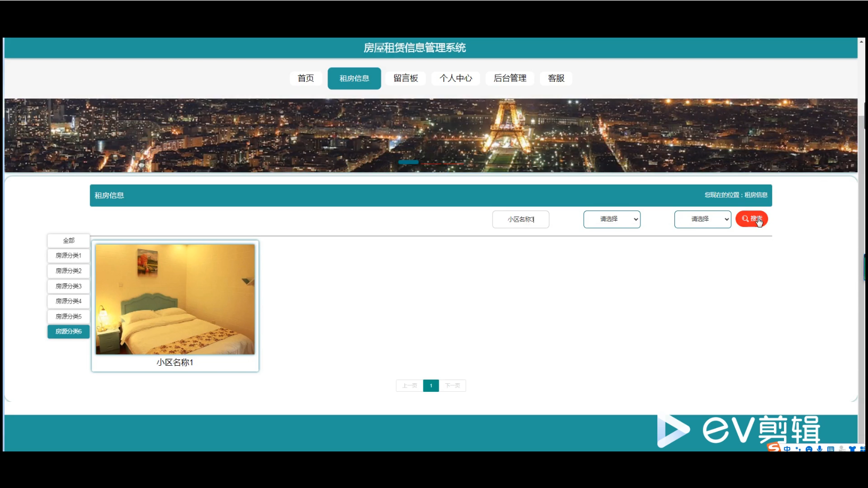Focus the 小区名称 search input field
This screenshot has width=868, height=488.
coord(521,219)
